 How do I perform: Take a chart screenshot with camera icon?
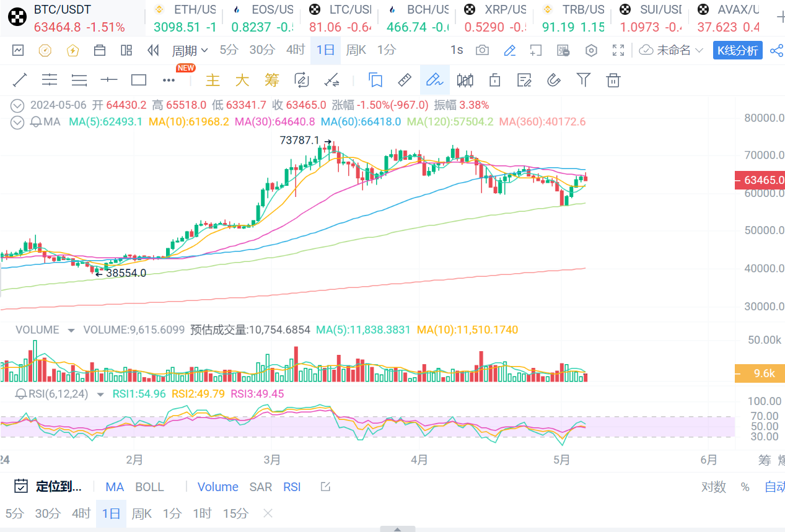pos(482,51)
